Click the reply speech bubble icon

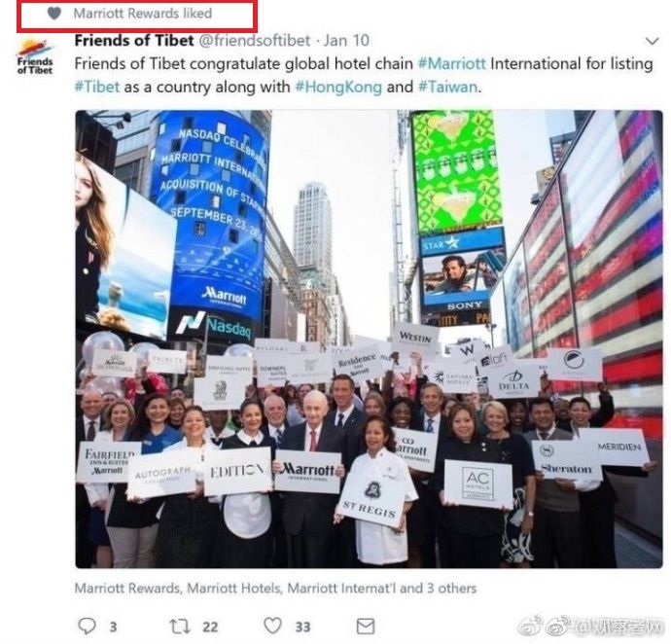click(87, 626)
